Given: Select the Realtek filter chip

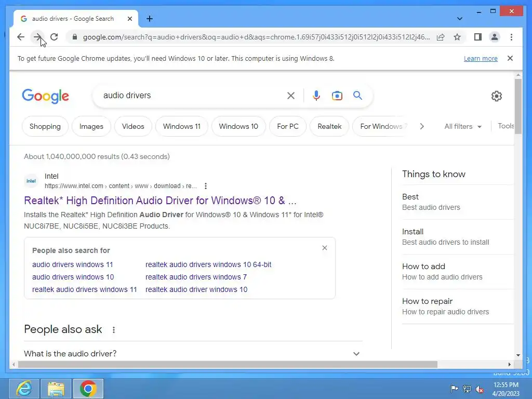Looking at the screenshot, I should pos(329,126).
